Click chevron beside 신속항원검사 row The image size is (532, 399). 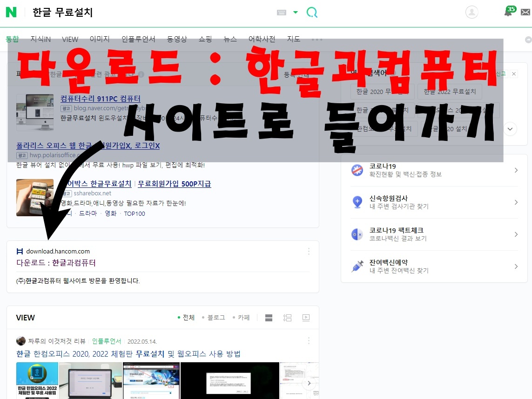(x=516, y=202)
